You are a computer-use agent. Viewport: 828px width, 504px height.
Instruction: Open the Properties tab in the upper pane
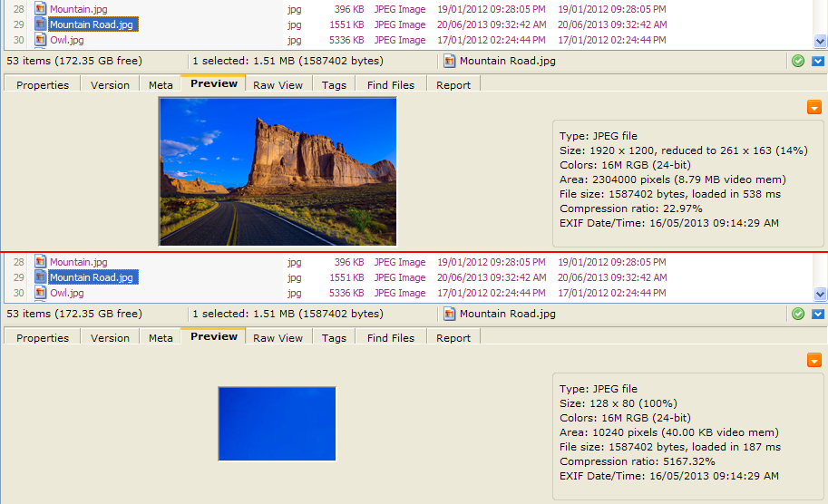43,85
